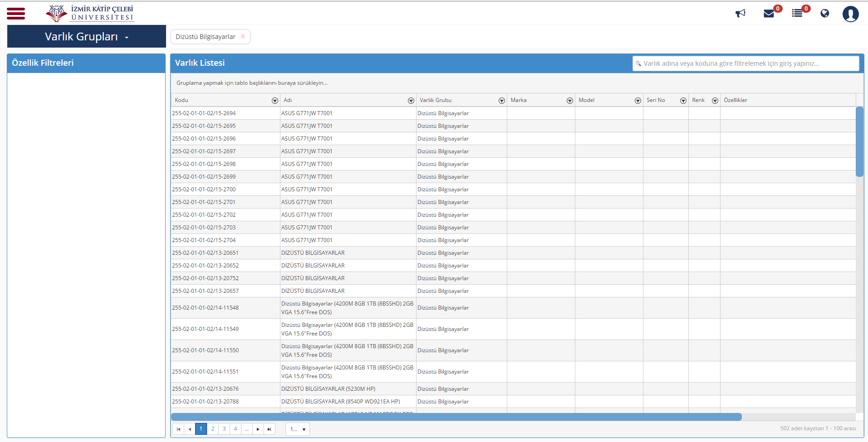Open the Marka column filter

click(570, 101)
